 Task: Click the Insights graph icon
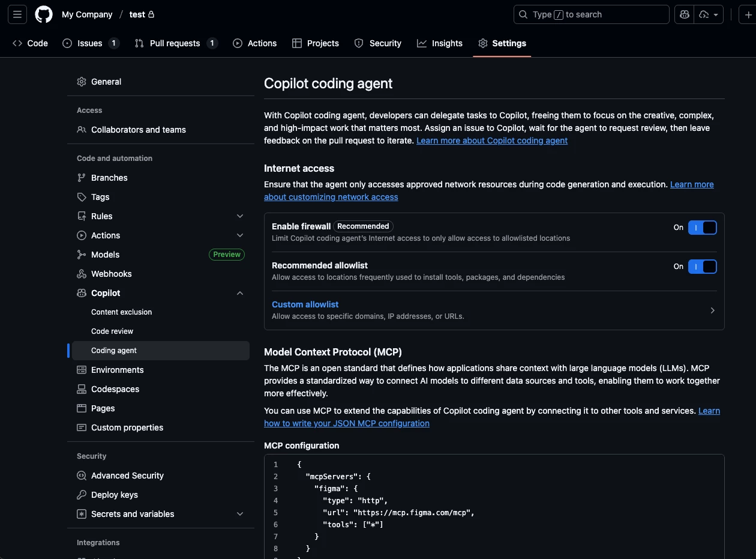422,43
